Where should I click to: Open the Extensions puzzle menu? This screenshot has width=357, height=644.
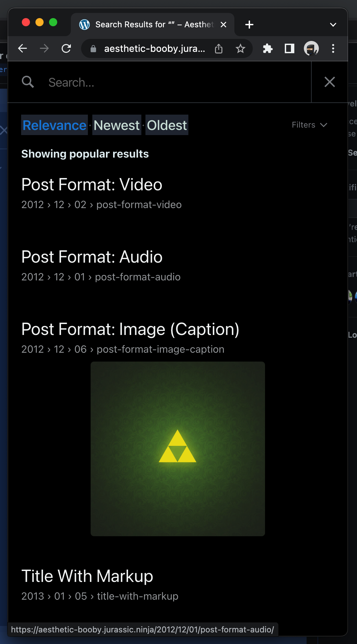[268, 48]
